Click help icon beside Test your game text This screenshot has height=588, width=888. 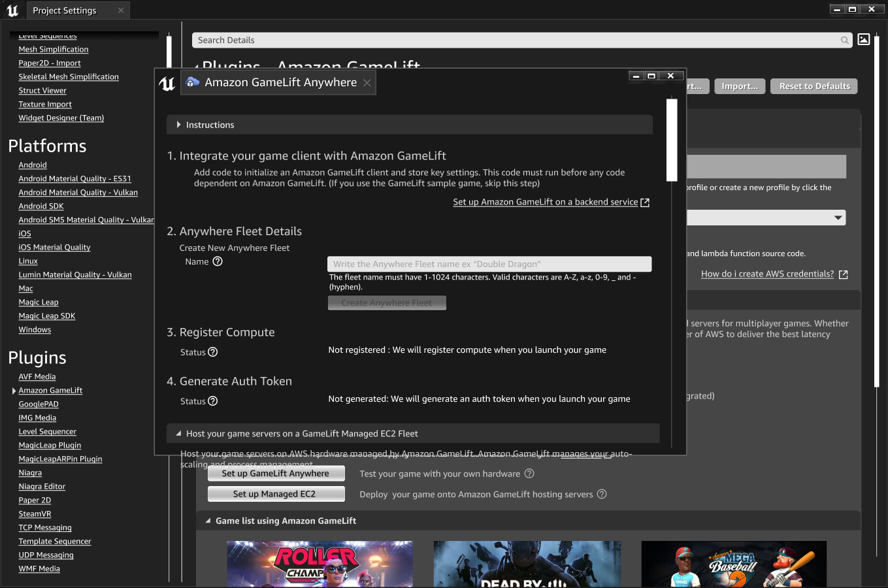tap(529, 474)
